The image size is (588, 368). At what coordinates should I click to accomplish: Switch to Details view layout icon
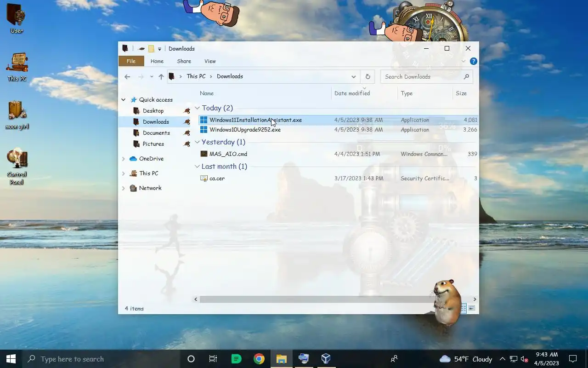click(463, 308)
